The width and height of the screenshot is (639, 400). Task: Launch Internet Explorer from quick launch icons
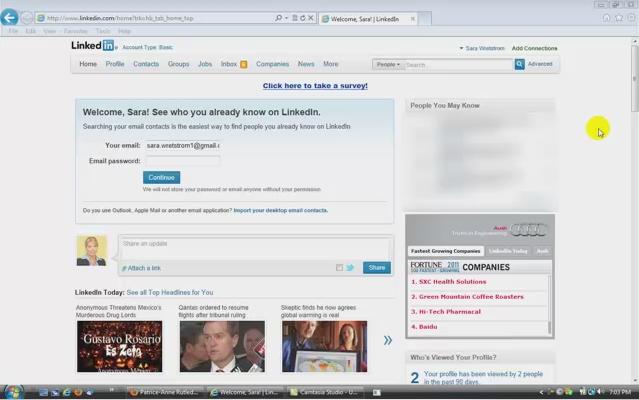[x=66, y=392]
